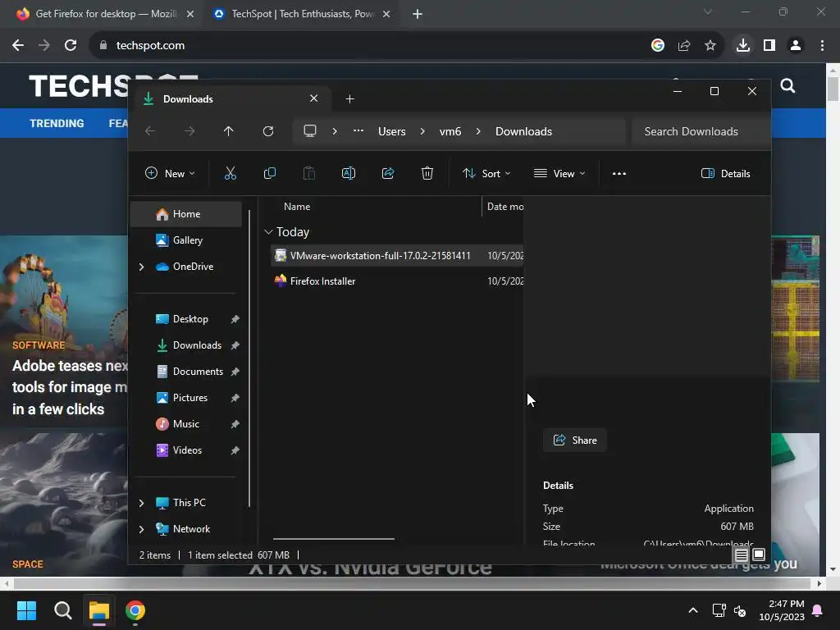Viewport: 840px width, 630px height.
Task: Click the Share icon in Explorer toolbar
Action: pos(388,173)
